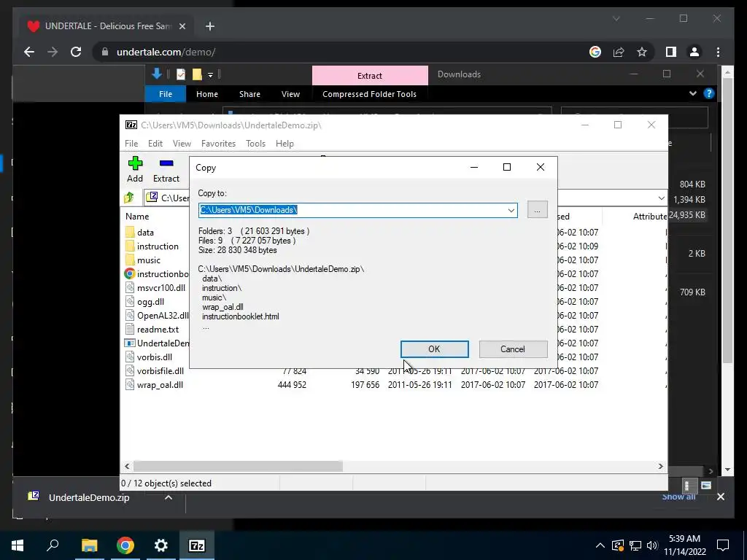Select msvcr100.dll in the file list
Image resolution: width=747 pixels, height=560 pixels.
(161, 287)
